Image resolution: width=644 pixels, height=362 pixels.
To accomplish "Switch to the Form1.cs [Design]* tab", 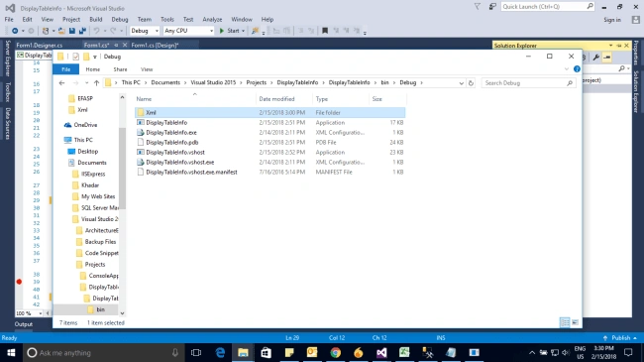I will (155, 46).
